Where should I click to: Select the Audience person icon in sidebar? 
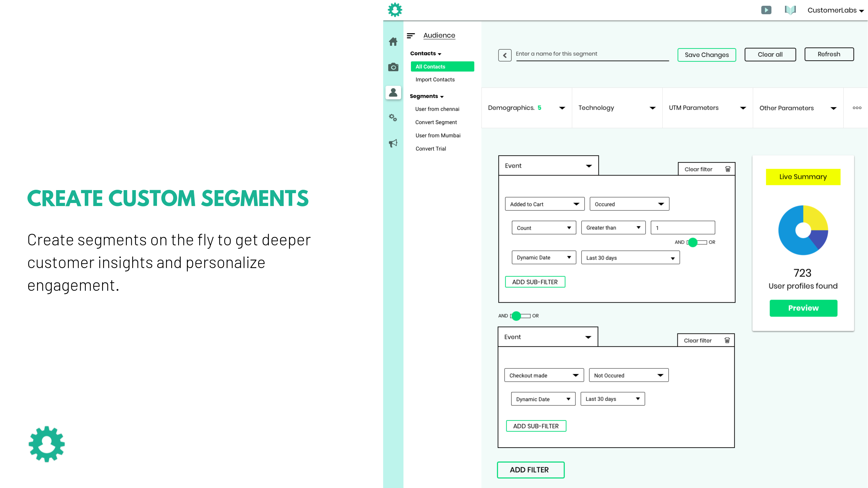point(393,92)
